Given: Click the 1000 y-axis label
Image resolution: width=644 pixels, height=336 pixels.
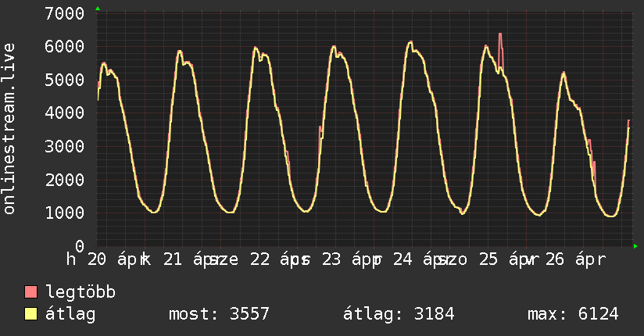Looking at the screenshot, I should 65,213.
